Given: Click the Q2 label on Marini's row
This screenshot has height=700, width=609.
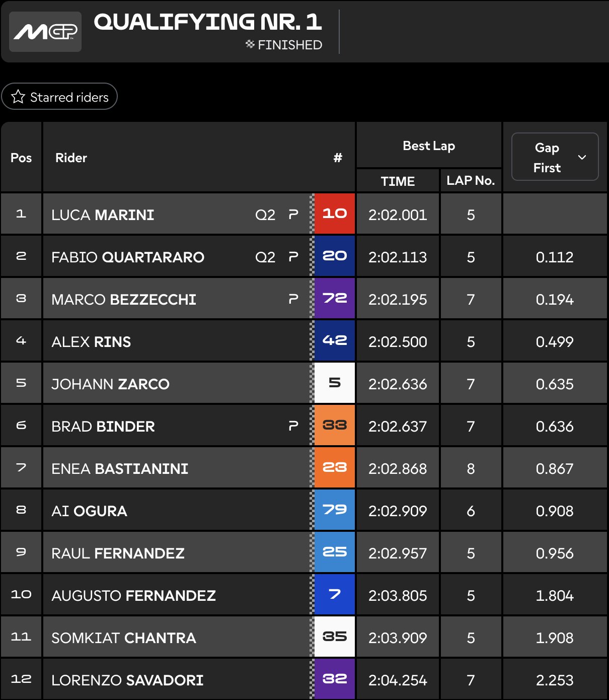Looking at the screenshot, I should pos(265,215).
